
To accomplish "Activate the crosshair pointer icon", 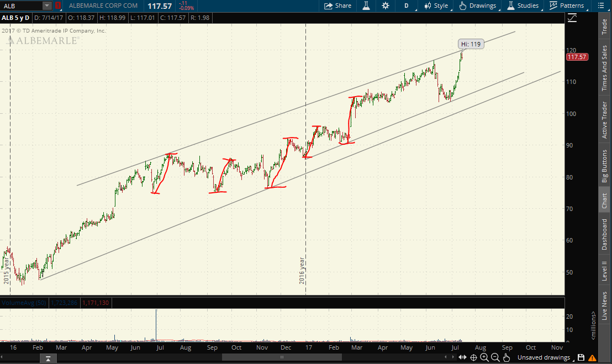I will [x=473, y=357].
